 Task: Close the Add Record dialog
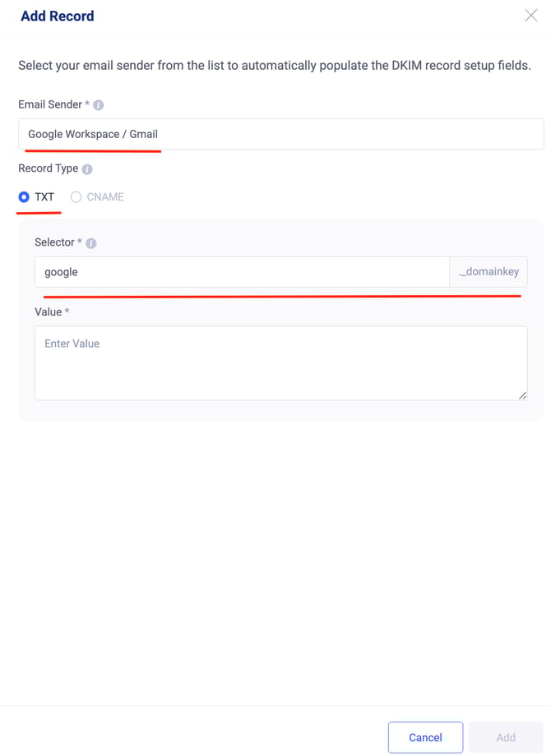coord(530,16)
